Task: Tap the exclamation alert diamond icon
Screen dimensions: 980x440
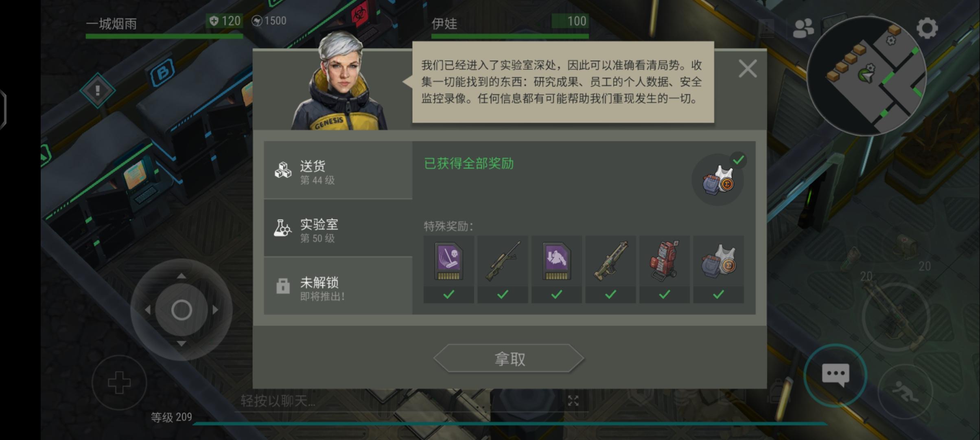Action: coord(98,90)
